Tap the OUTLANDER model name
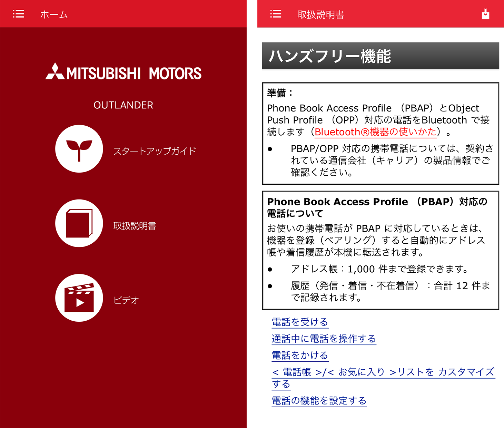This screenshot has height=428, width=504. (x=123, y=105)
